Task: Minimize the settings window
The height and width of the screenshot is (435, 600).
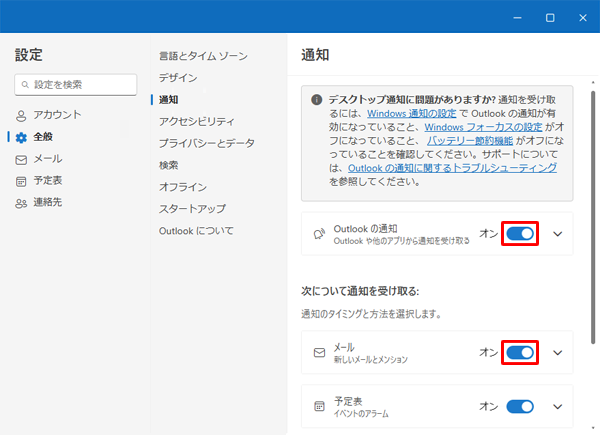Action: pos(517,18)
